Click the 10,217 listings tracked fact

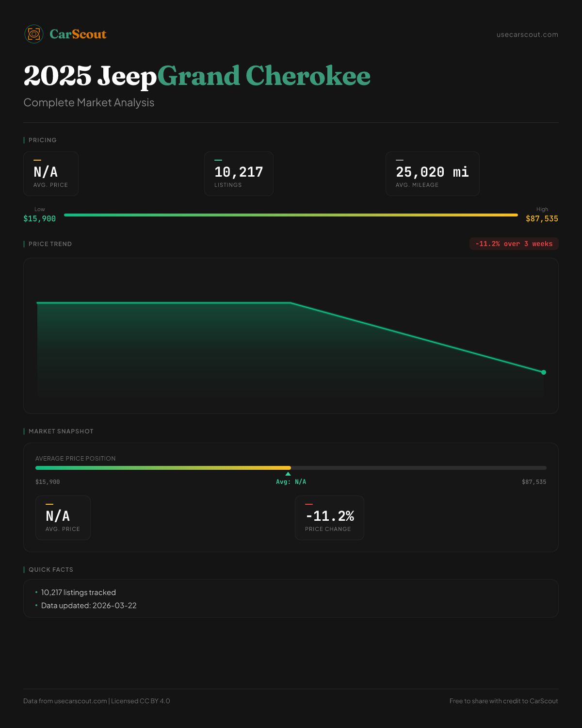point(79,593)
